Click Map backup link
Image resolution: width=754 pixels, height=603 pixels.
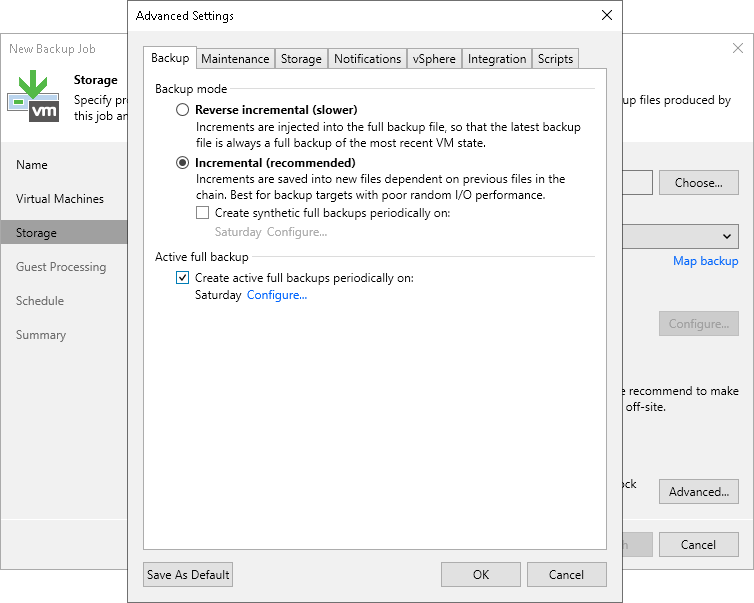coord(705,261)
